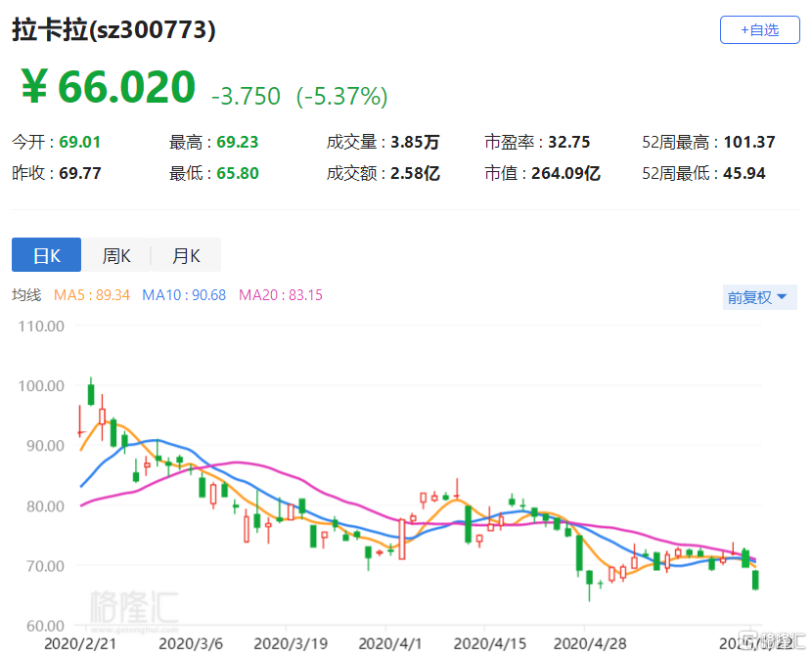The width and height of the screenshot is (812, 657).
Task: Click the 2020/4/15 date axis label
Action: 490,644
